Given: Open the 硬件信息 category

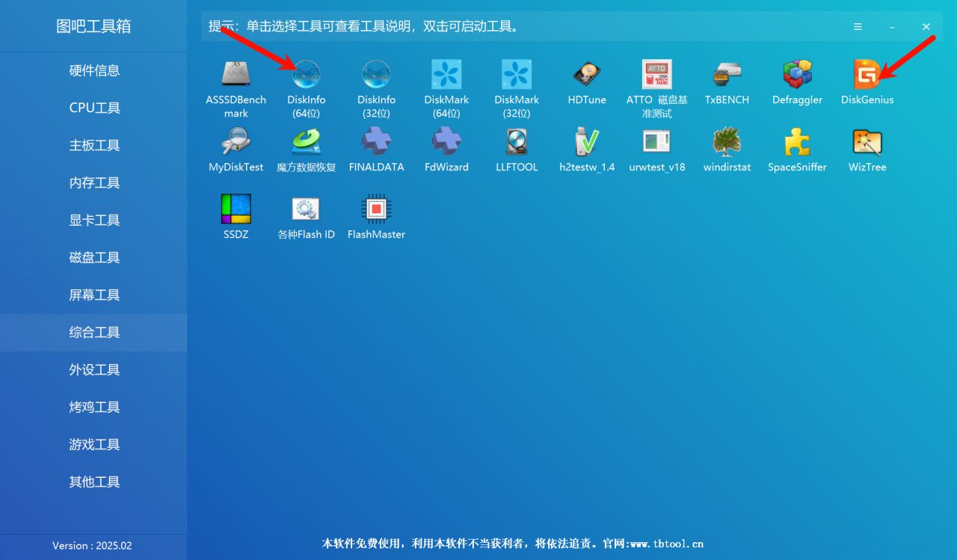Looking at the screenshot, I should pyautogui.click(x=93, y=71).
